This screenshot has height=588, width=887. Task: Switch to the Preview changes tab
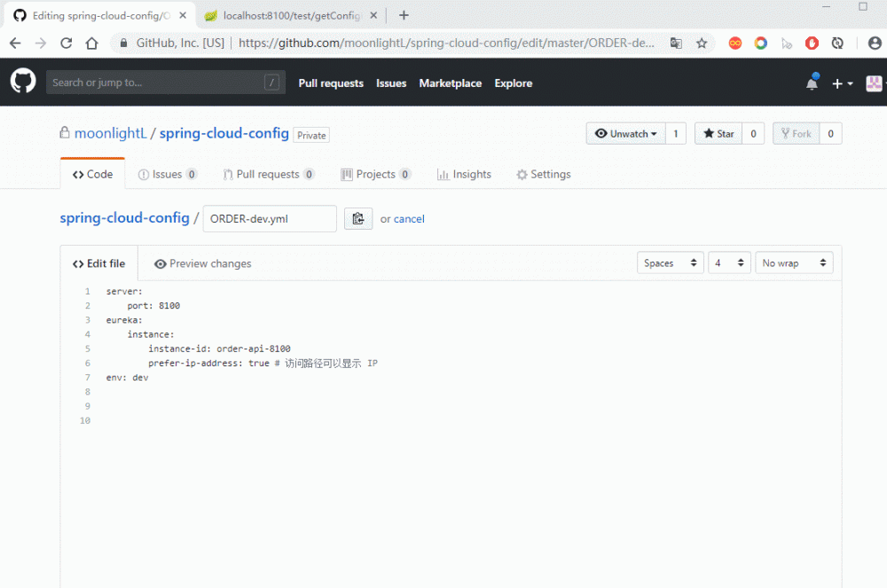[x=202, y=263]
